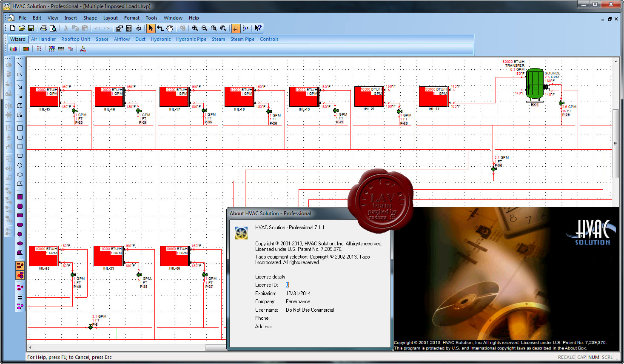This screenshot has width=624, height=364.
Task: Click the About dialog application icon
Action: pyautogui.click(x=241, y=233)
